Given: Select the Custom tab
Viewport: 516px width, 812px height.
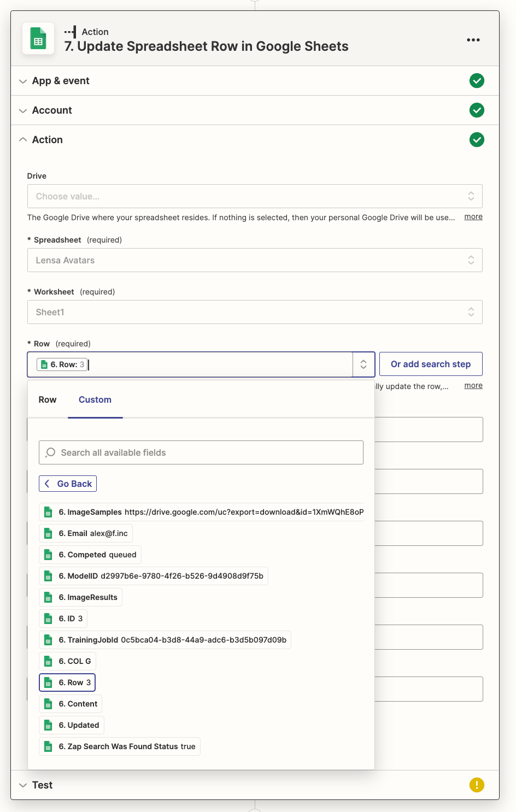Looking at the screenshot, I should tap(95, 399).
